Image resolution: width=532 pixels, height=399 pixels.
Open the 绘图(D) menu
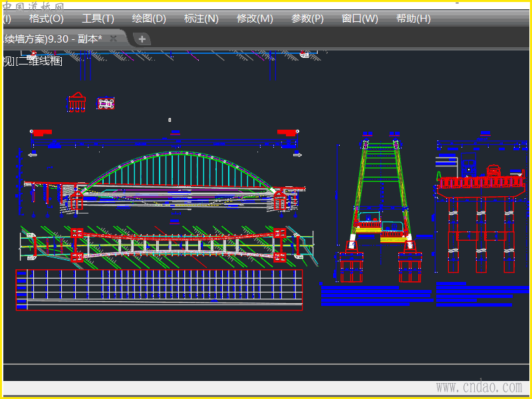point(149,19)
